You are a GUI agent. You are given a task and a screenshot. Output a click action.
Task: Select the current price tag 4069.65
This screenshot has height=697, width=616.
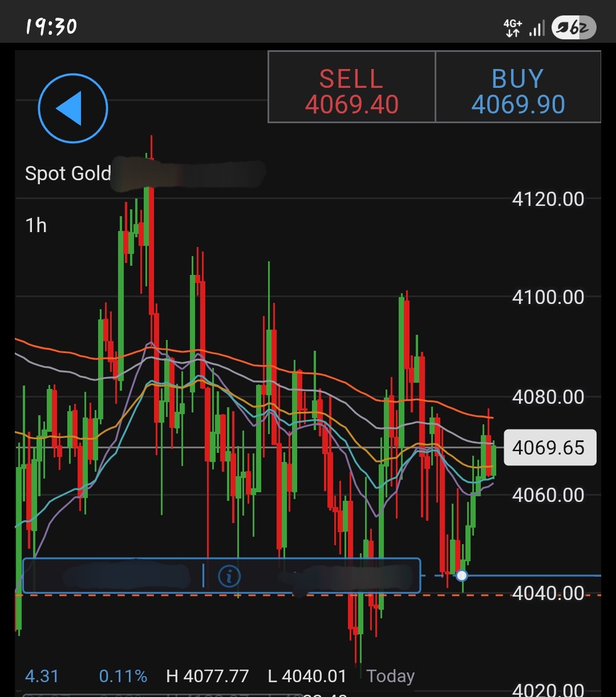click(549, 448)
